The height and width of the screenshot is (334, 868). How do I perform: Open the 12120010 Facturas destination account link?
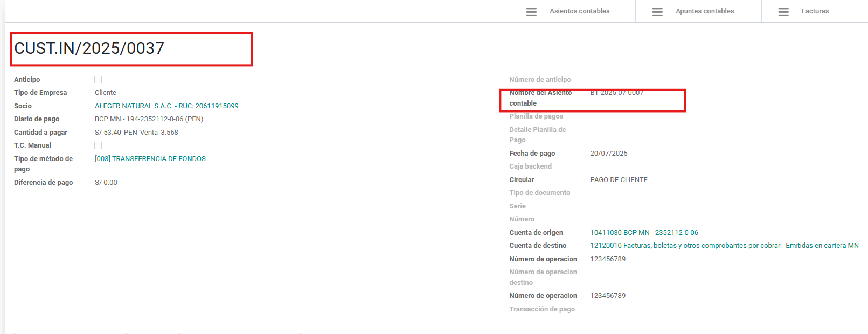(x=724, y=246)
